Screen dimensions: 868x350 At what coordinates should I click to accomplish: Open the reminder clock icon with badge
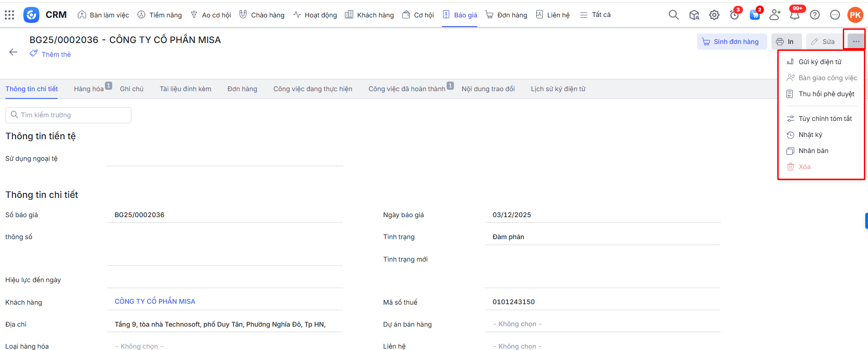pyautogui.click(x=734, y=15)
